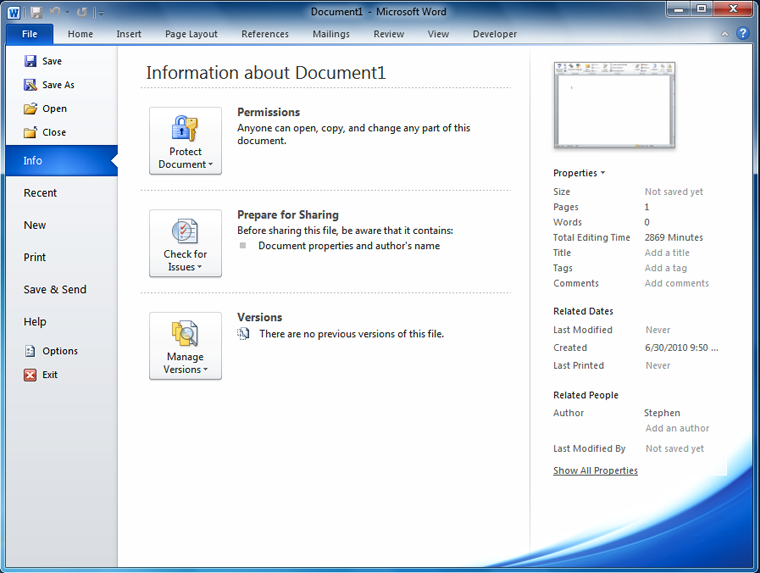Viewport: 760px width, 573px height.
Task: Click the Save icon in the sidebar
Action: pos(30,61)
